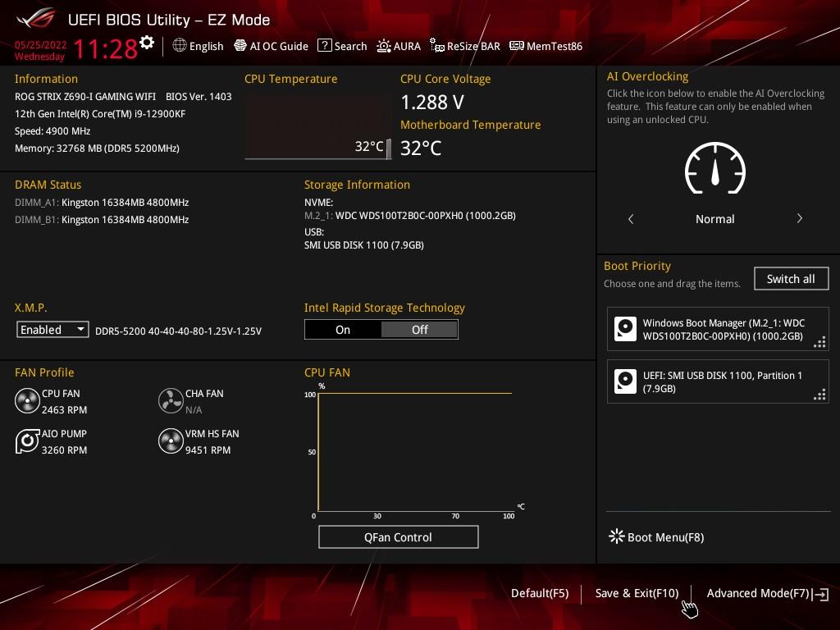Click the ReSize BAR icon
The width and height of the screenshot is (840, 630).
click(x=437, y=46)
